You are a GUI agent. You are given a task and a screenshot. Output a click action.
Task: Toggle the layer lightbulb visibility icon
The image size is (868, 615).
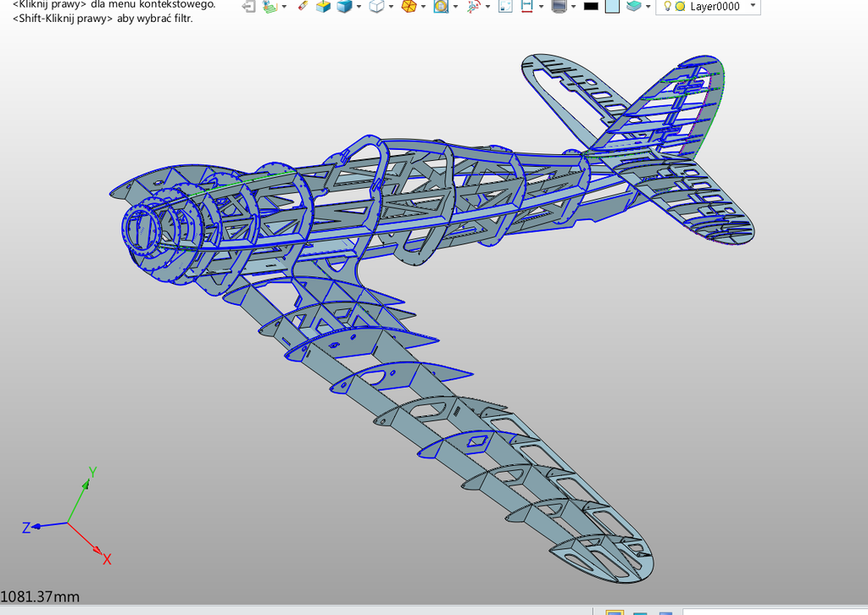pos(667,7)
